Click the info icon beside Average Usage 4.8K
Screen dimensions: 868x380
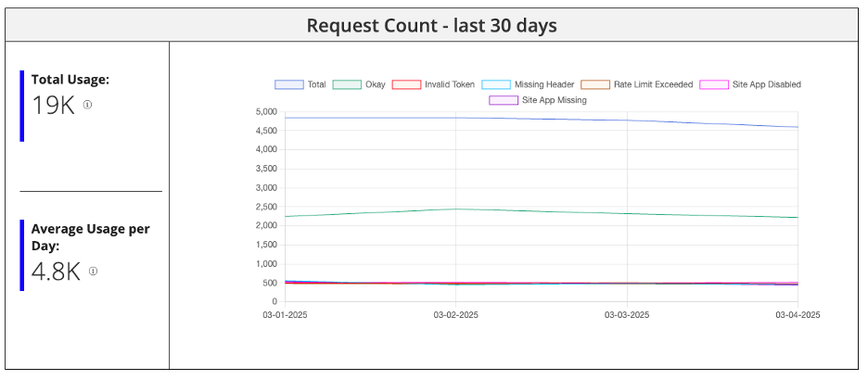[x=93, y=271]
